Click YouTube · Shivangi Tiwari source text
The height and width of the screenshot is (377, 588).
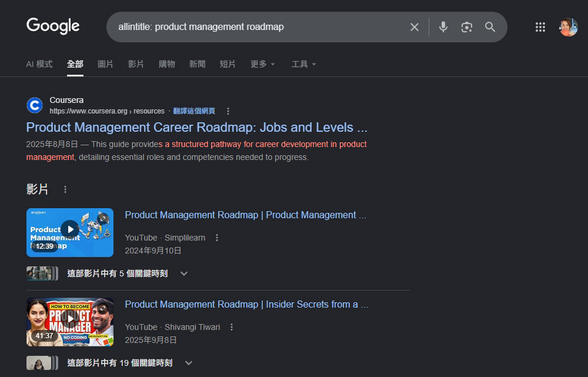click(172, 327)
